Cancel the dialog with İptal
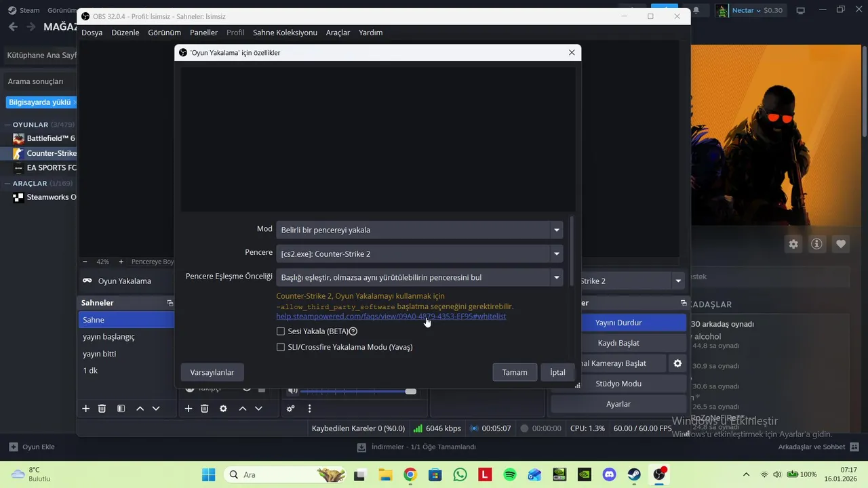The width and height of the screenshot is (868, 488). [558, 372]
